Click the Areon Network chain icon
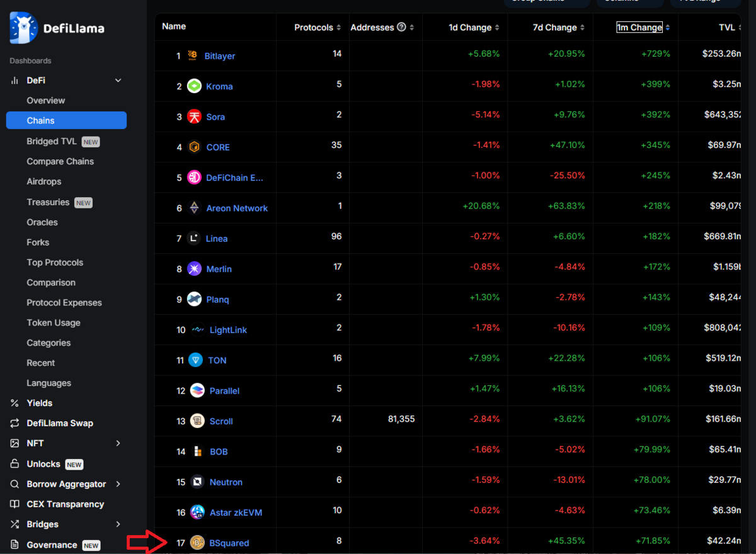This screenshot has width=756, height=554. 194,208
